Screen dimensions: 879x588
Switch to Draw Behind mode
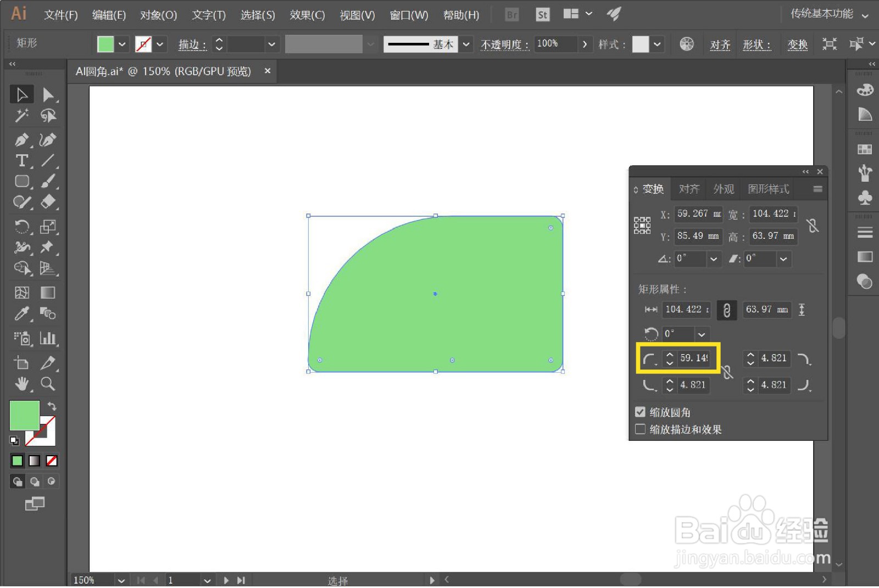35,481
